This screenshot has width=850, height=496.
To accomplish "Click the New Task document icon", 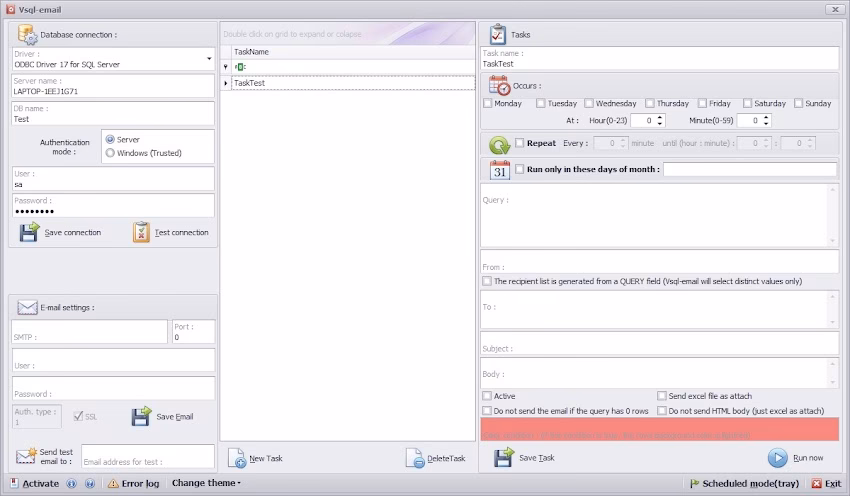I will point(237,458).
